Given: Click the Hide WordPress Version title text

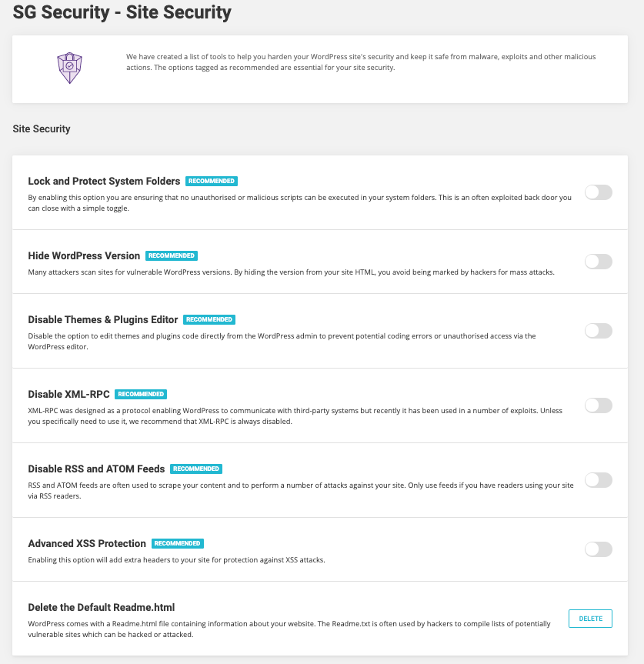Looking at the screenshot, I should pyautogui.click(x=84, y=256).
